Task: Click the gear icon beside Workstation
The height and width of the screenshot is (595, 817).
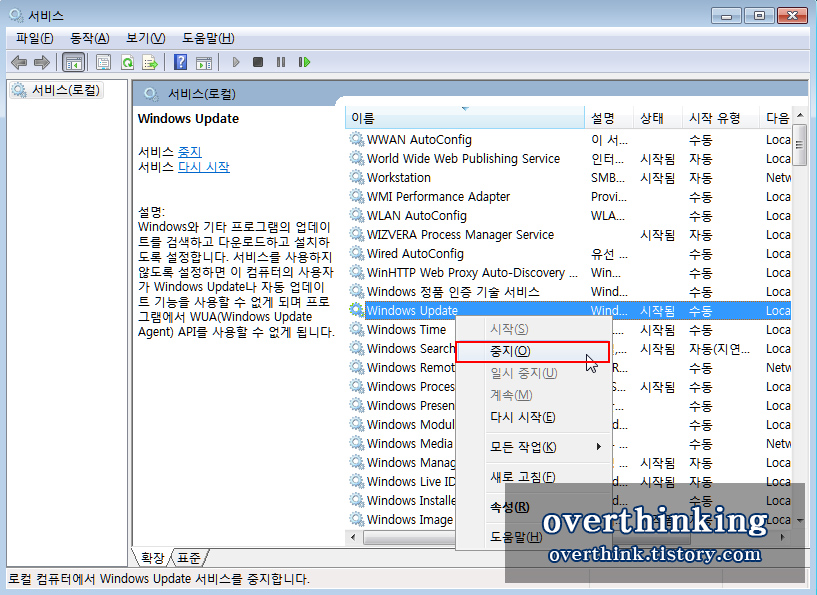Action: [356, 177]
